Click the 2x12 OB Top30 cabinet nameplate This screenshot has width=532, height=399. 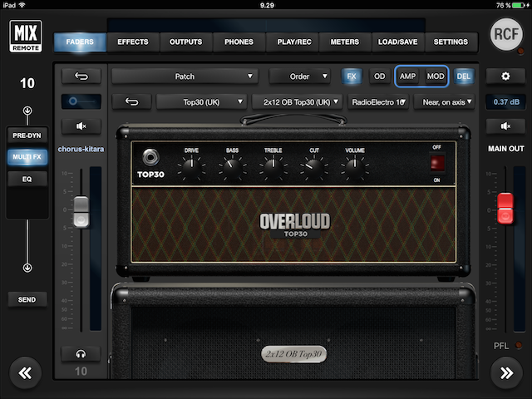click(x=293, y=354)
